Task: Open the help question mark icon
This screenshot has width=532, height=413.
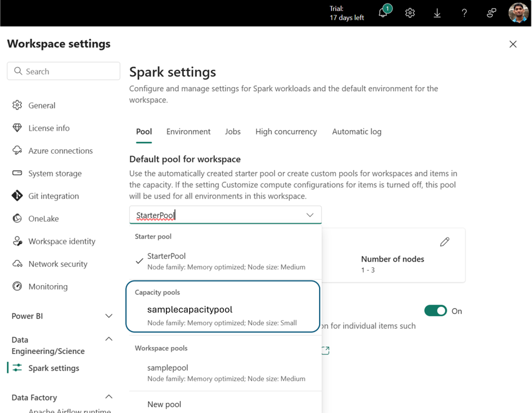Action: pos(464,13)
